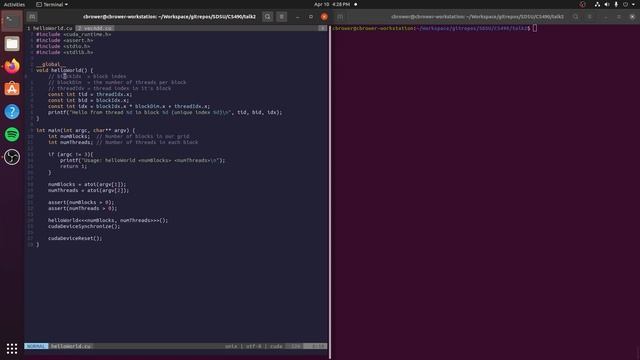
Task: Open Help from the dock
Action: click(x=12, y=111)
